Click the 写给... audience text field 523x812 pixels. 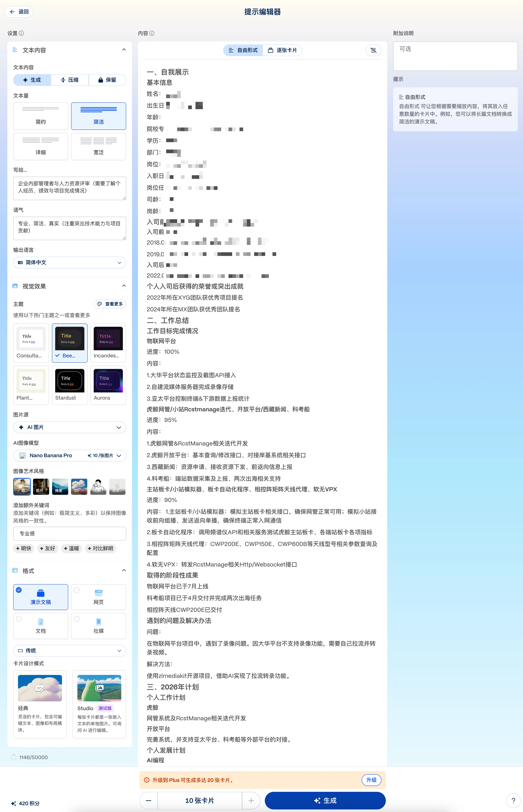pyautogui.click(x=70, y=188)
